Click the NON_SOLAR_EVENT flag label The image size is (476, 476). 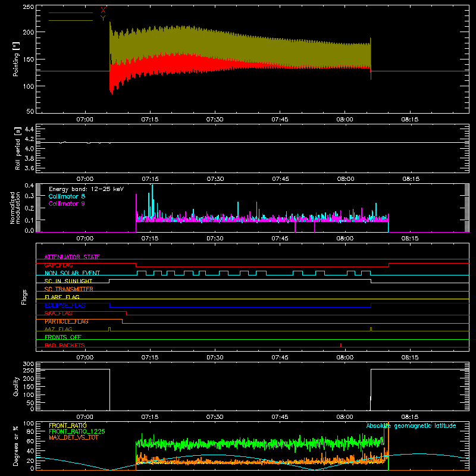pos(72,273)
